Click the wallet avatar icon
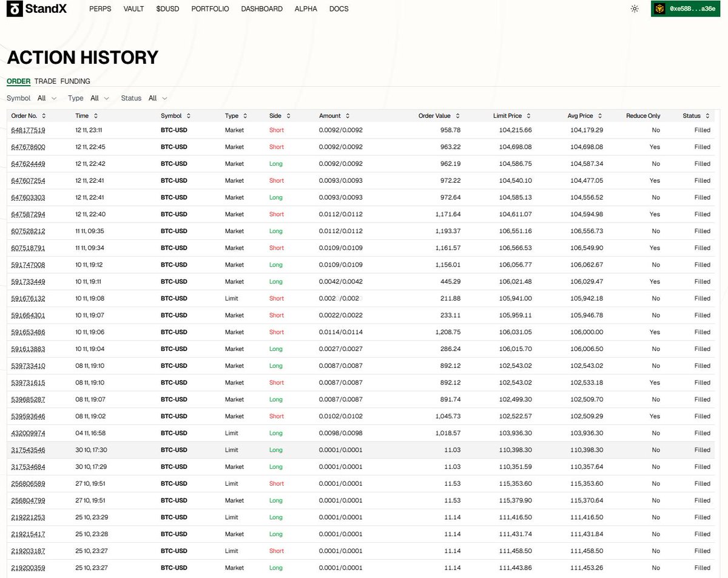This screenshot has width=728, height=578. click(x=660, y=9)
